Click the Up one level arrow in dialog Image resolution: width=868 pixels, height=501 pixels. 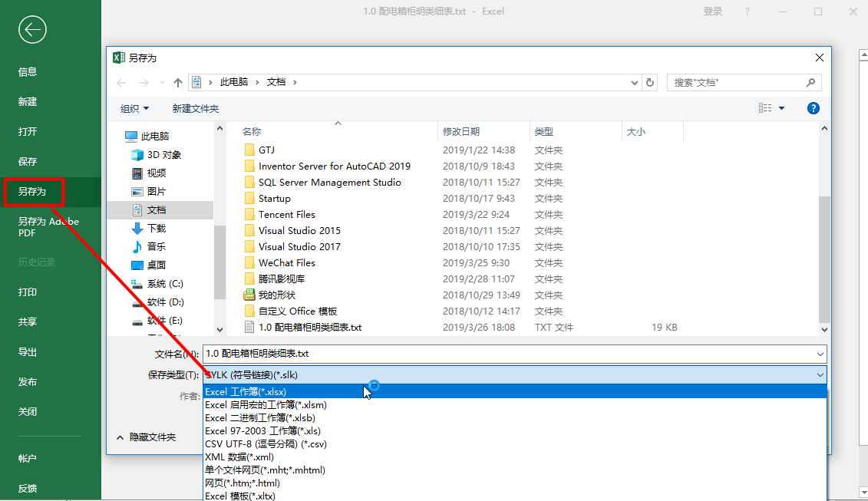[x=178, y=83]
